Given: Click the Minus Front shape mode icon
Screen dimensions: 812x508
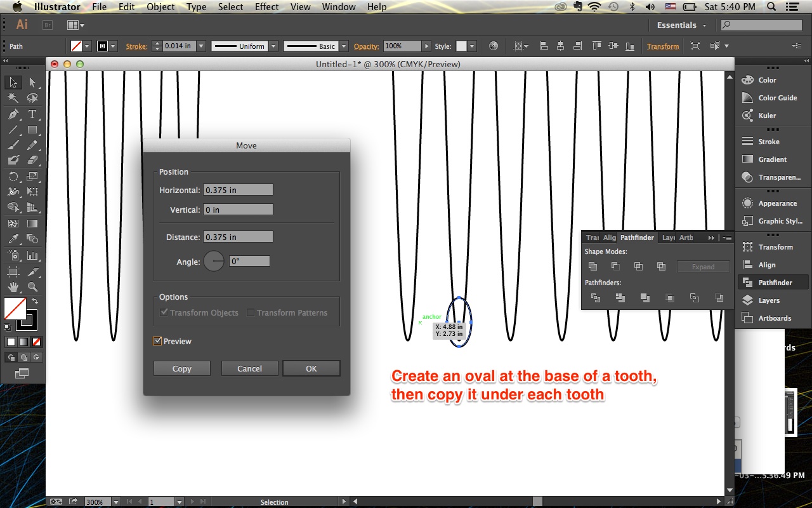Looking at the screenshot, I should pyautogui.click(x=615, y=267).
